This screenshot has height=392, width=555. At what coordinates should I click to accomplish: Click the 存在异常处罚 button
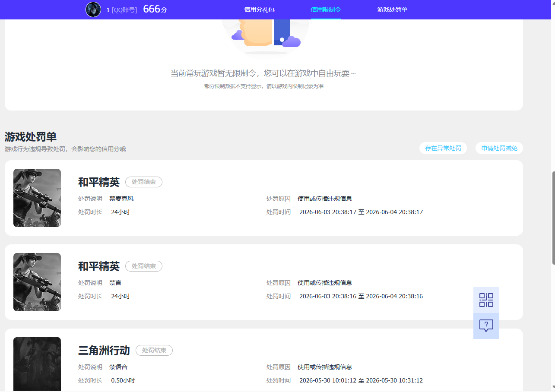click(x=443, y=148)
